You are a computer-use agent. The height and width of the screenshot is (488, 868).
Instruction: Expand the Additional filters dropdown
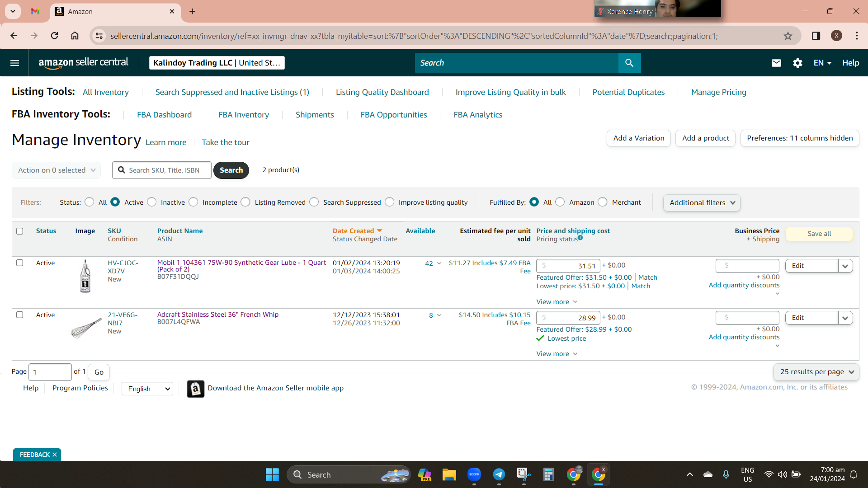(702, 203)
